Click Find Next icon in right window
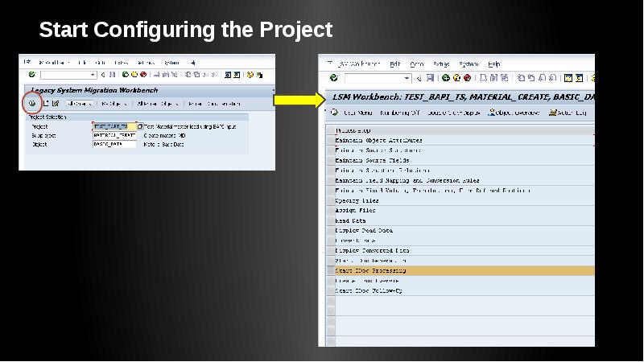This screenshot has width=644, height=362. pos(505,77)
